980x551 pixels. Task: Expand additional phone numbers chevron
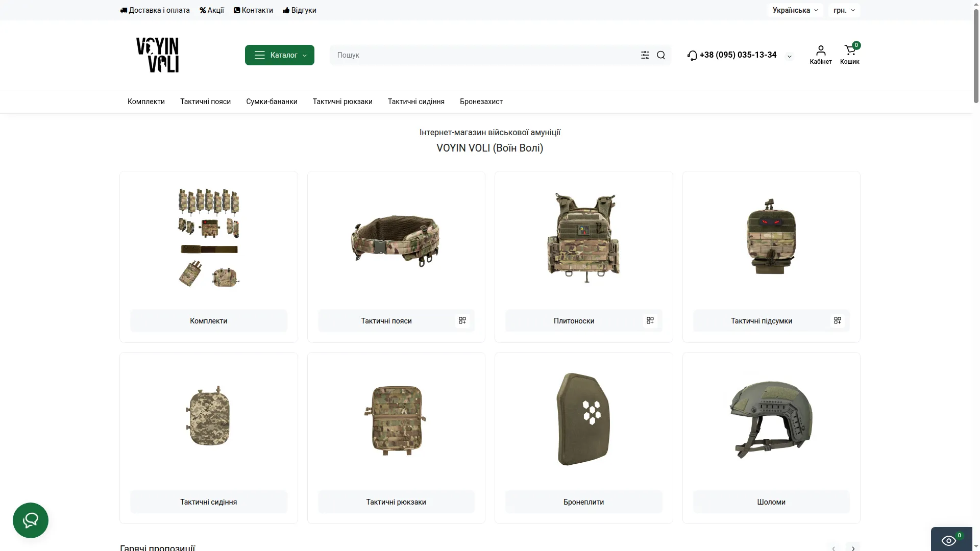click(x=790, y=56)
